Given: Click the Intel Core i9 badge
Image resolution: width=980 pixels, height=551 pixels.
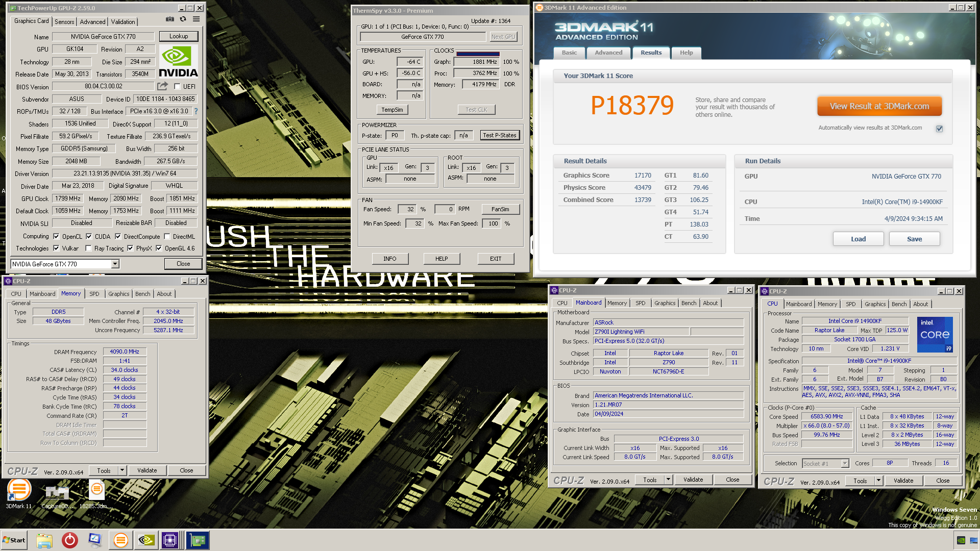Looking at the screenshot, I should pos(935,335).
